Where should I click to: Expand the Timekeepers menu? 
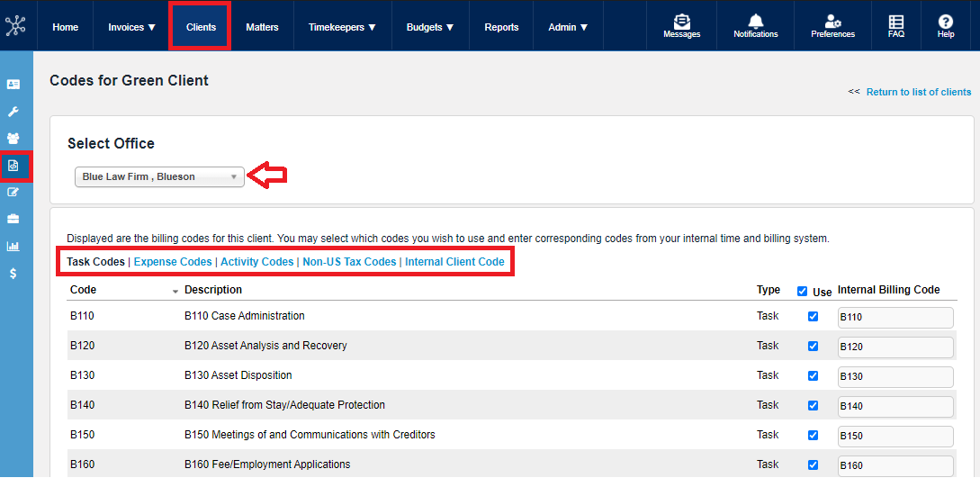343,27
